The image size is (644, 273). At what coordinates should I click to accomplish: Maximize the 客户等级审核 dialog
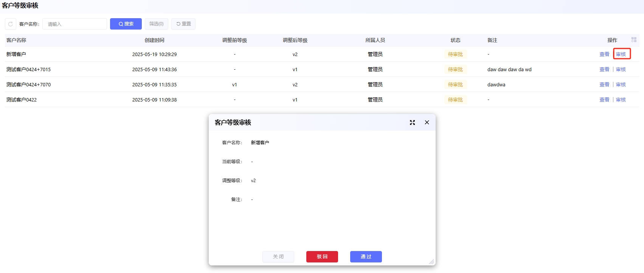(x=412, y=122)
